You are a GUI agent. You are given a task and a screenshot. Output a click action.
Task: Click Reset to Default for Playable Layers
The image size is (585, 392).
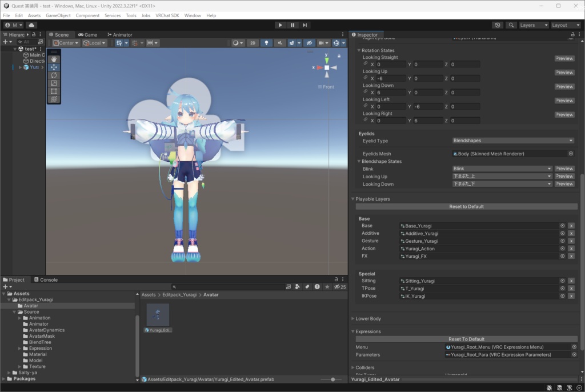click(466, 206)
